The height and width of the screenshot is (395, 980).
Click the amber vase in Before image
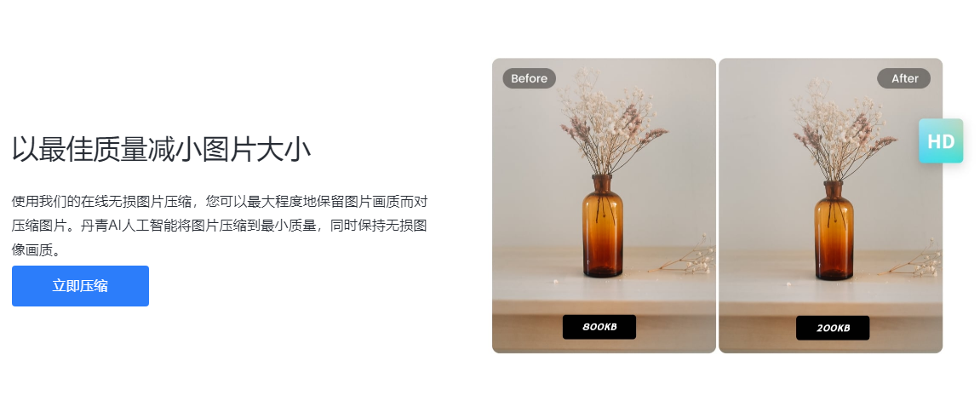point(603,226)
